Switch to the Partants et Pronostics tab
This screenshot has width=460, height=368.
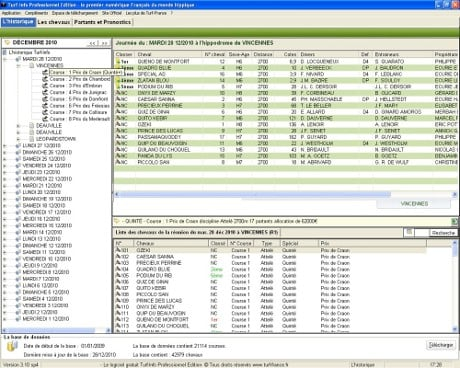tap(103, 22)
